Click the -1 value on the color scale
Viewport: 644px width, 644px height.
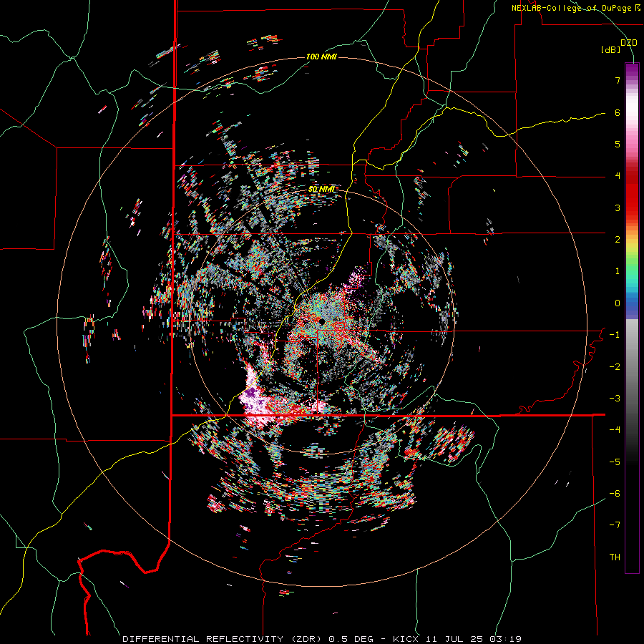pos(615,335)
